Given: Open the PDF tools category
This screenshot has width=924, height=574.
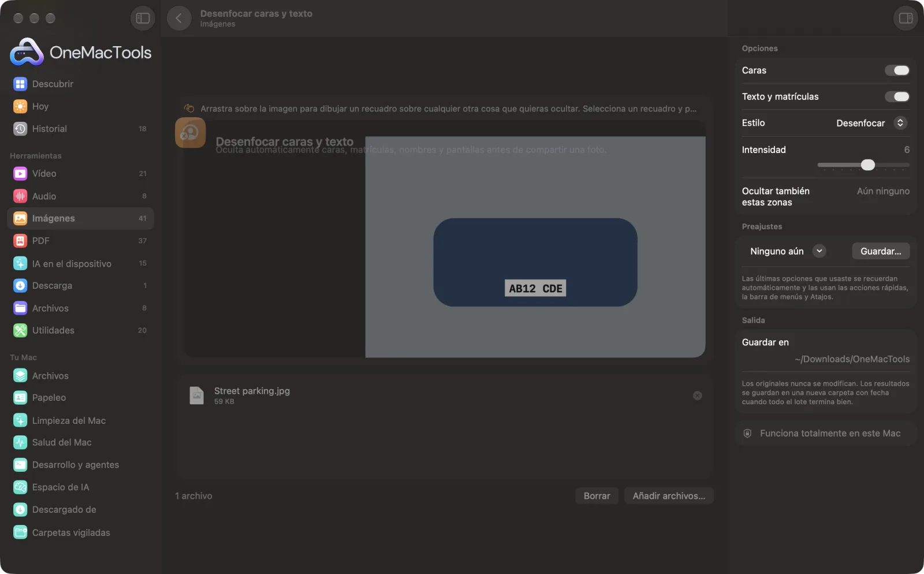Looking at the screenshot, I should pyautogui.click(x=80, y=241).
